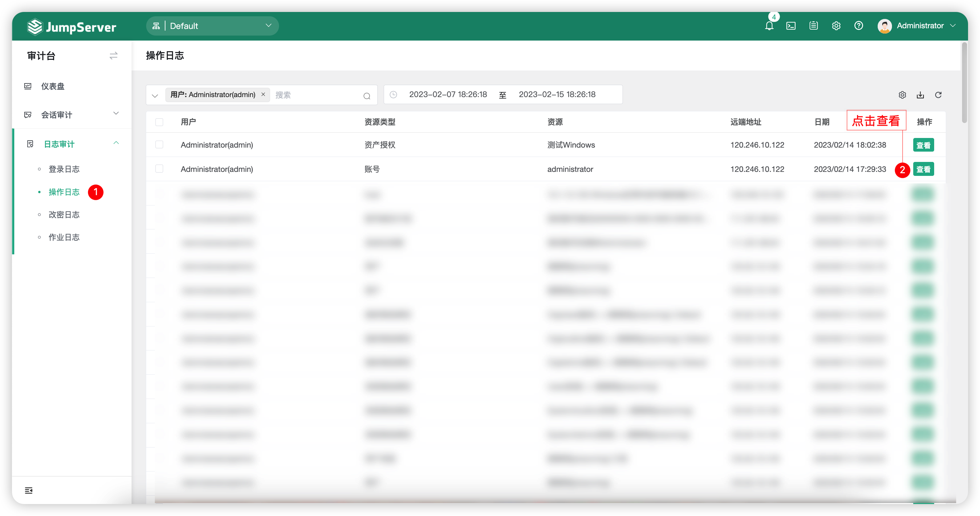980x516 pixels.
Task: Open the web terminal icon
Action: click(x=791, y=26)
